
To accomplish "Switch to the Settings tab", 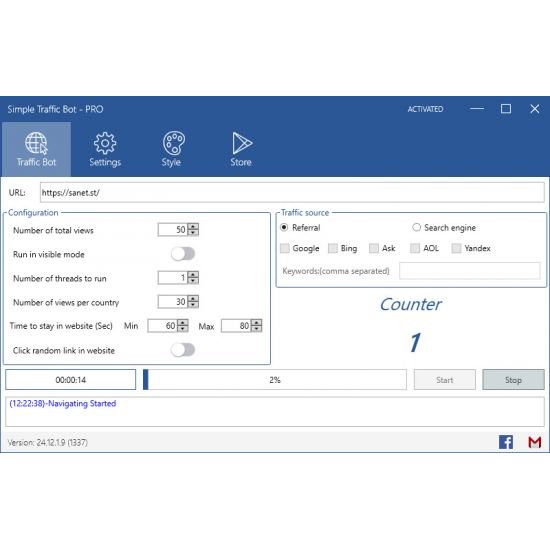I will pyautogui.click(x=105, y=149).
